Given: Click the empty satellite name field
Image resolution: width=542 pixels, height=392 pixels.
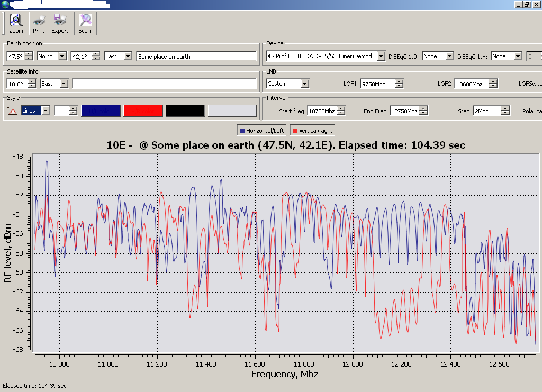Looking at the screenshot, I should [164, 84].
